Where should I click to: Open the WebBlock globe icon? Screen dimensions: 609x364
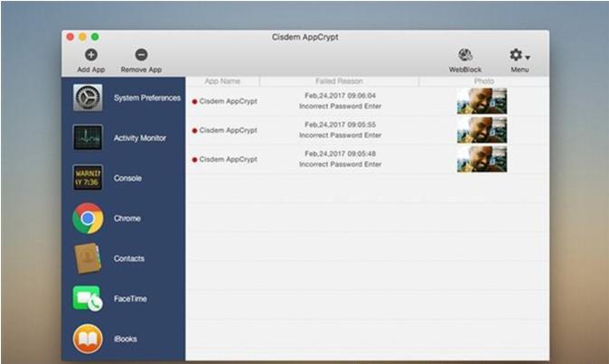[x=465, y=56]
